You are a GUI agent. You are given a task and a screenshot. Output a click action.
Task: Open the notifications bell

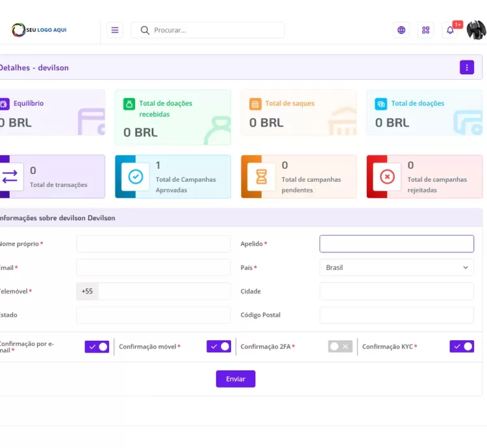tap(450, 30)
